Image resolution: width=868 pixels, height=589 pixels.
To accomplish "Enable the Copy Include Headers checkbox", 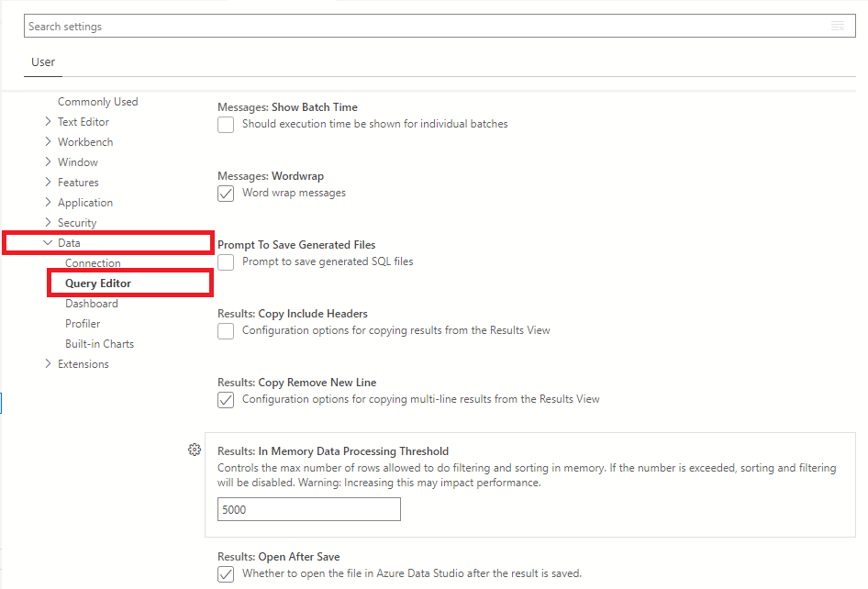I will coord(226,330).
